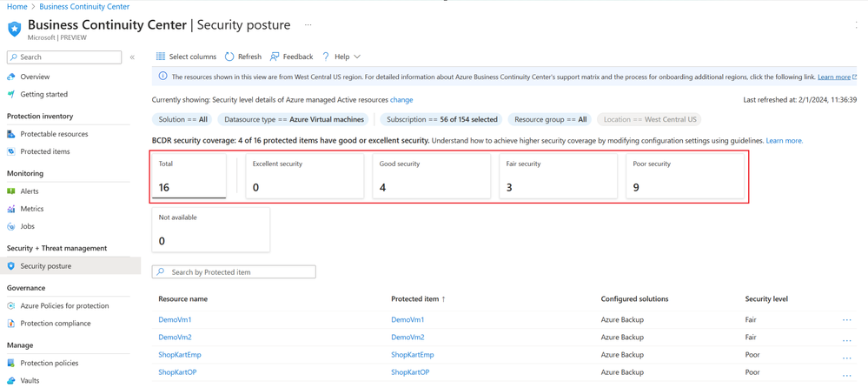The width and height of the screenshot is (868, 388).
Task: Open DemoVm2 resource name link
Action: [x=175, y=337]
